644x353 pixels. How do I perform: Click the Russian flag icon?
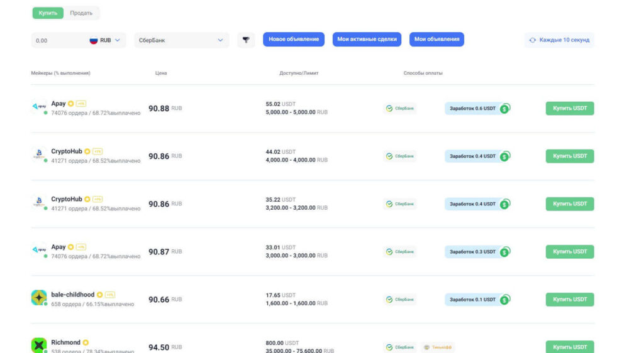94,41
